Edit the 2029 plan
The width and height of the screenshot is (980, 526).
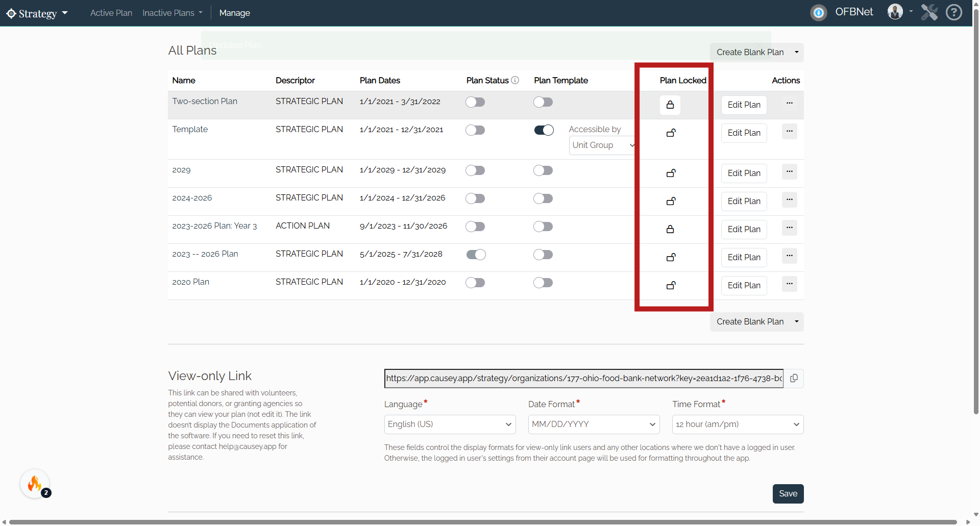click(744, 173)
